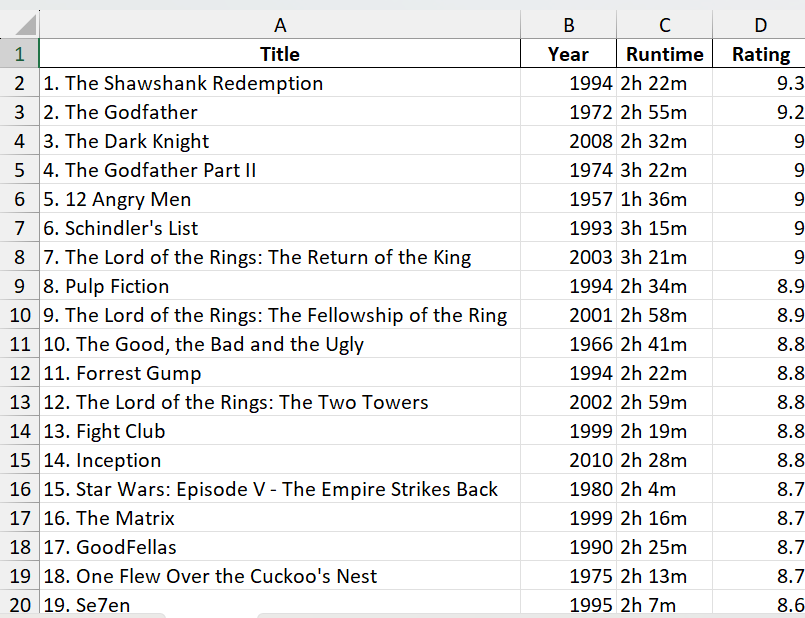
Task: Select column C header
Action: [x=665, y=24]
